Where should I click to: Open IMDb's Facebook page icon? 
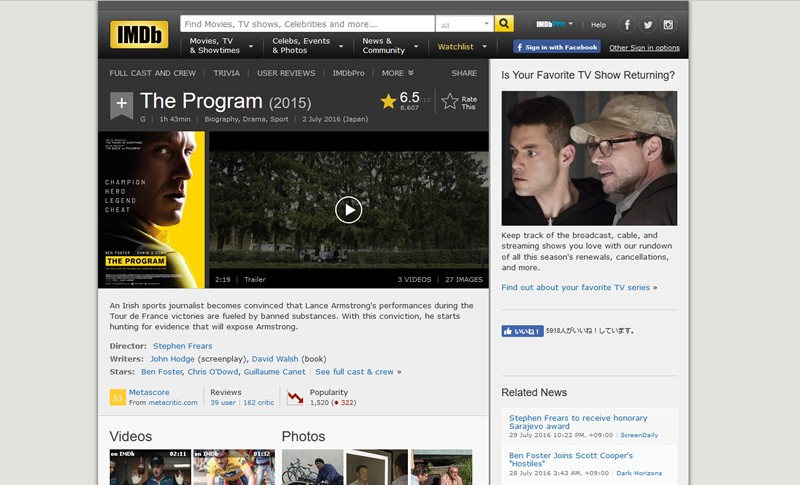[627, 24]
